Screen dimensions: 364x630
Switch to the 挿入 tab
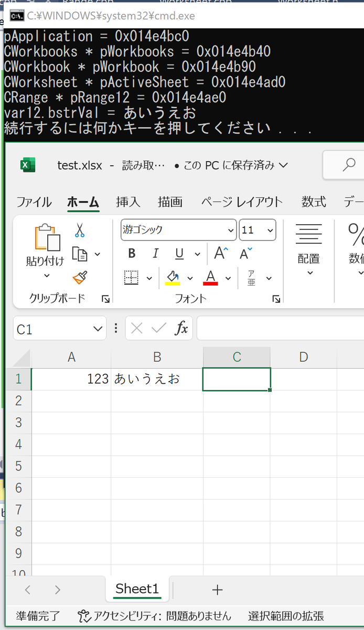point(128,202)
